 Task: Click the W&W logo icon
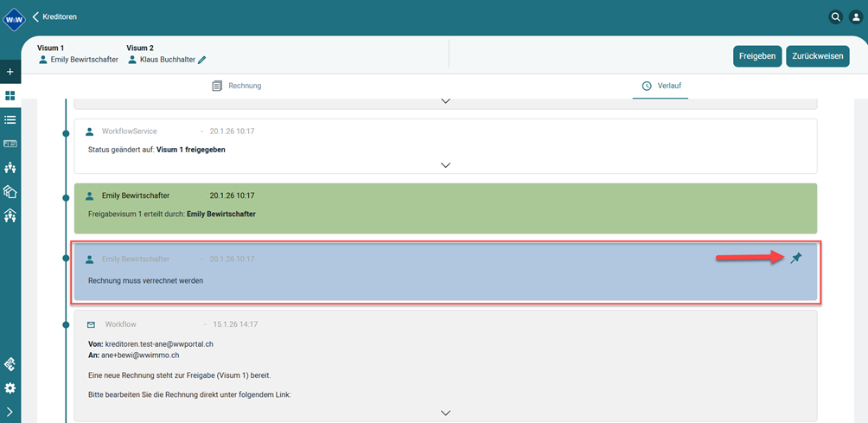pyautogui.click(x=15, y=19)
